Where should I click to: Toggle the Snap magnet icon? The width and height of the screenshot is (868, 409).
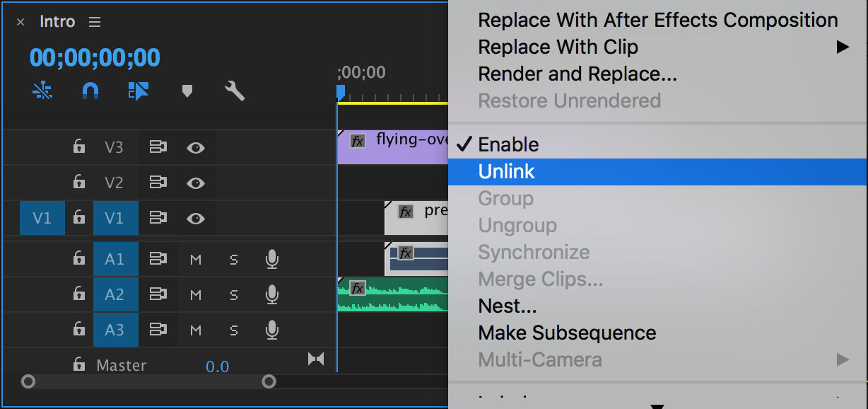click(x=90, y=91)
